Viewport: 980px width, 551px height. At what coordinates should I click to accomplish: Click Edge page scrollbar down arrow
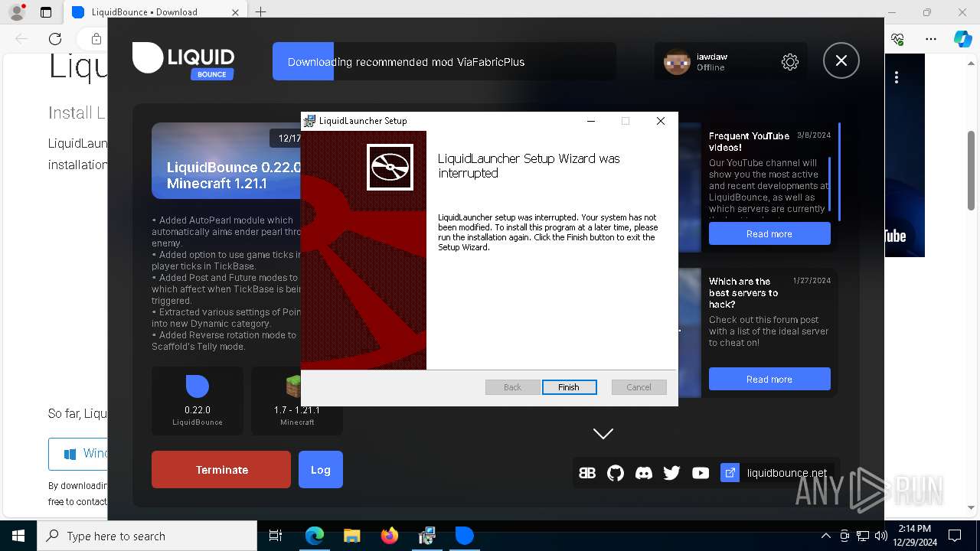tap(971, 507)
